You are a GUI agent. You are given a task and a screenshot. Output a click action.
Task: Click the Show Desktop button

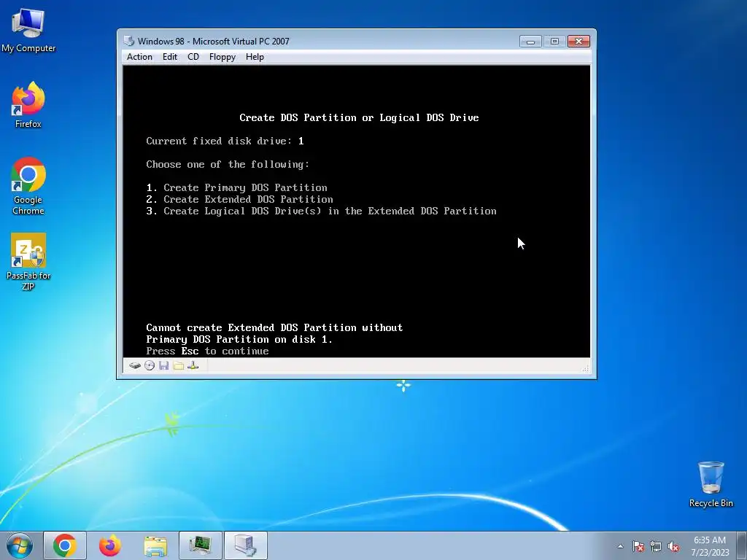(742, 545)
